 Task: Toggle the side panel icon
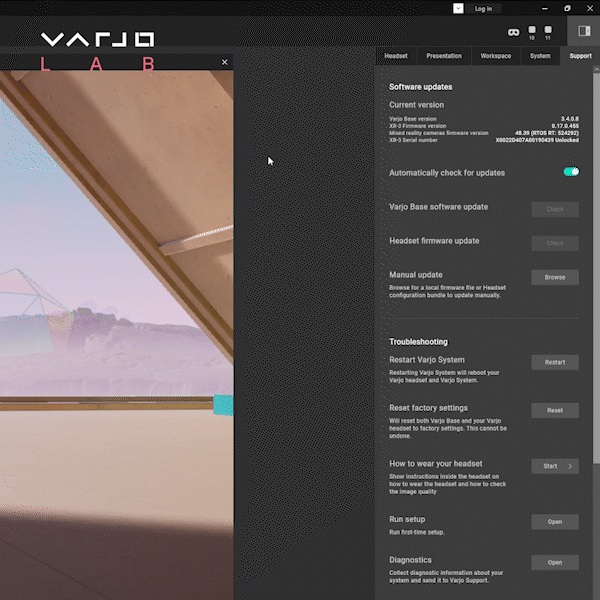pos(584,32)
